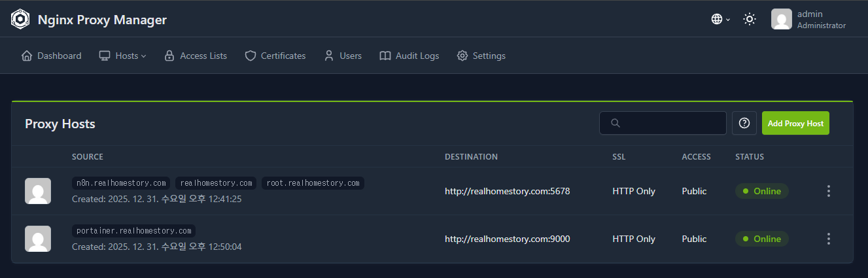Open Settings page

(x=481, y=56)
